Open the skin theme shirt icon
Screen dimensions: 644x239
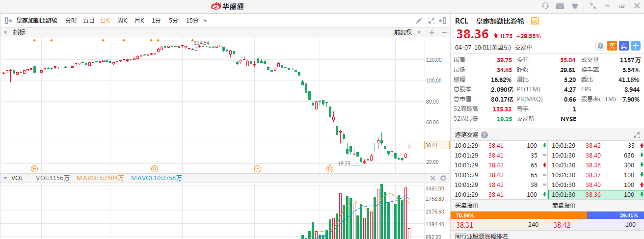[x=575, y=6]
